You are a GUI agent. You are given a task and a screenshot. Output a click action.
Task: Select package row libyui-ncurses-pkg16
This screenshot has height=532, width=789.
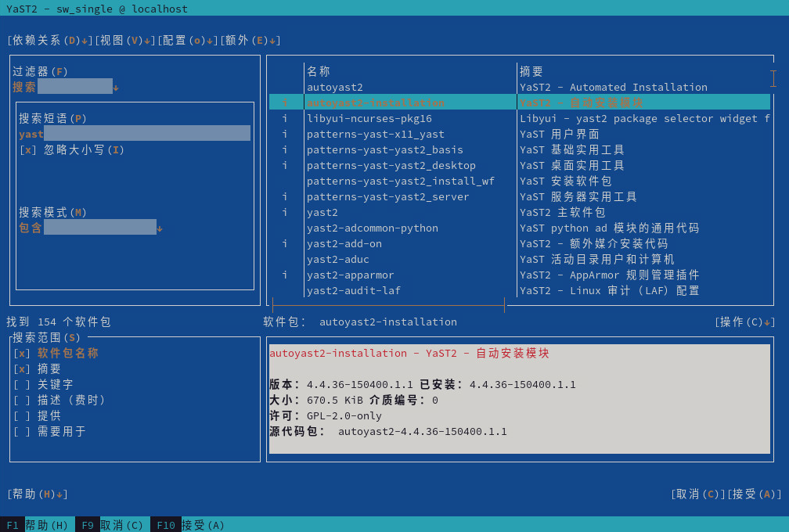click(520, 118)
